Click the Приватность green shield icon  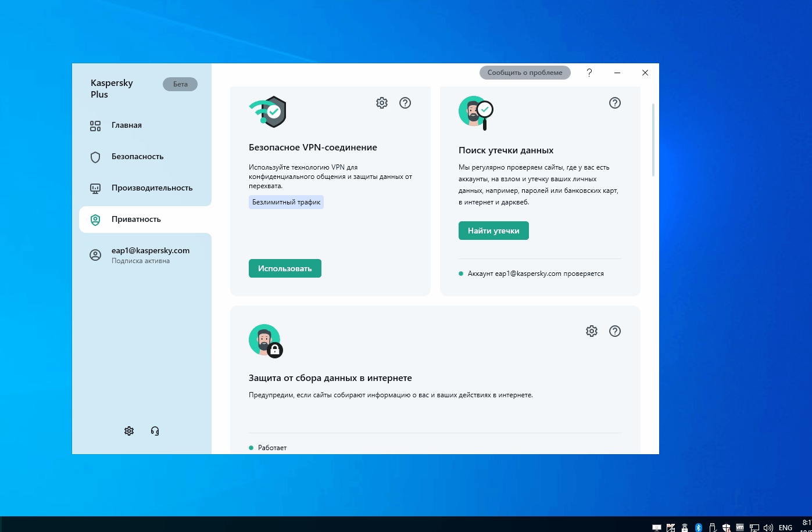click(95, 220)
